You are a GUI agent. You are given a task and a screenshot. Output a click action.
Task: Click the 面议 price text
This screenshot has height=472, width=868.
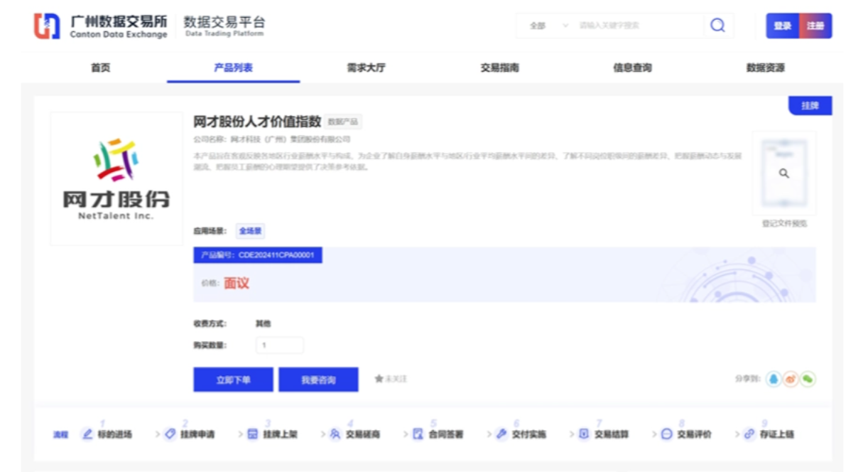click(x=237, y=283)
